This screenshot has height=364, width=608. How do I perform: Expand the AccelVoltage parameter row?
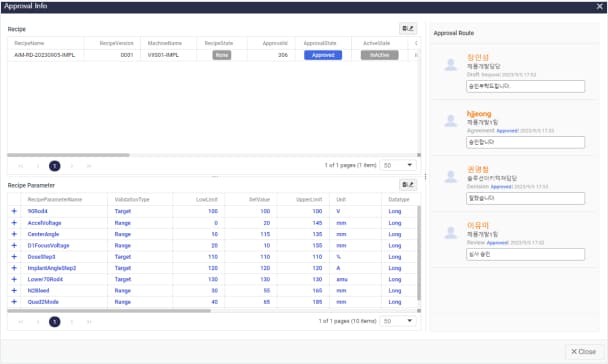(x=14, y=223)
